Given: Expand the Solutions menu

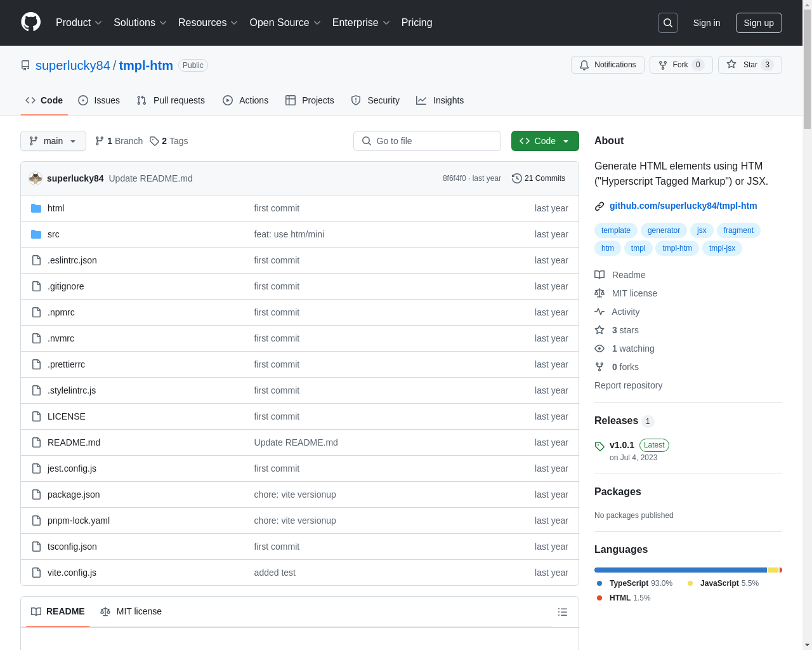Looking at the screenshot, I should point(140,23).
